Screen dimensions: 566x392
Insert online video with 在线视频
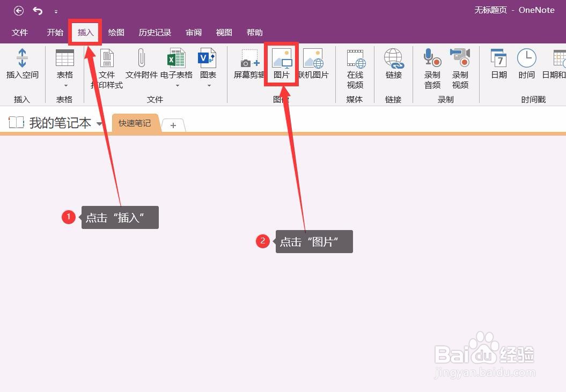tap(355, 67)
